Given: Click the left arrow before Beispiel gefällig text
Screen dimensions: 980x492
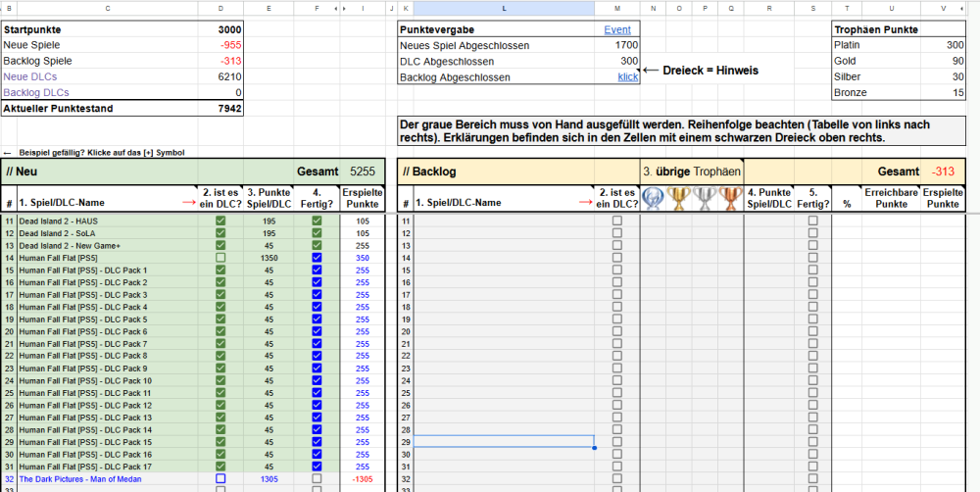Looking at the screenshot, I should pos(8,153).
